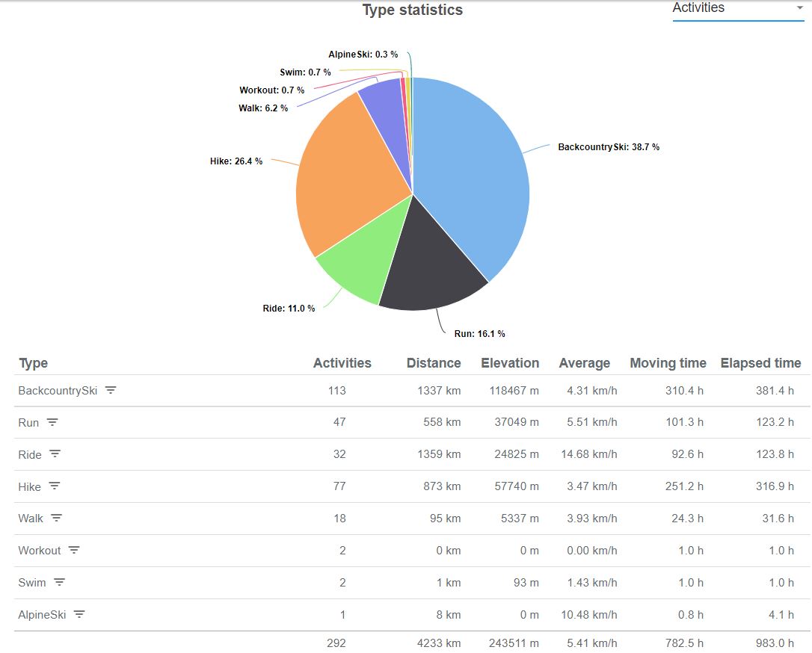Sort table by Activities column header

(342, 363)
